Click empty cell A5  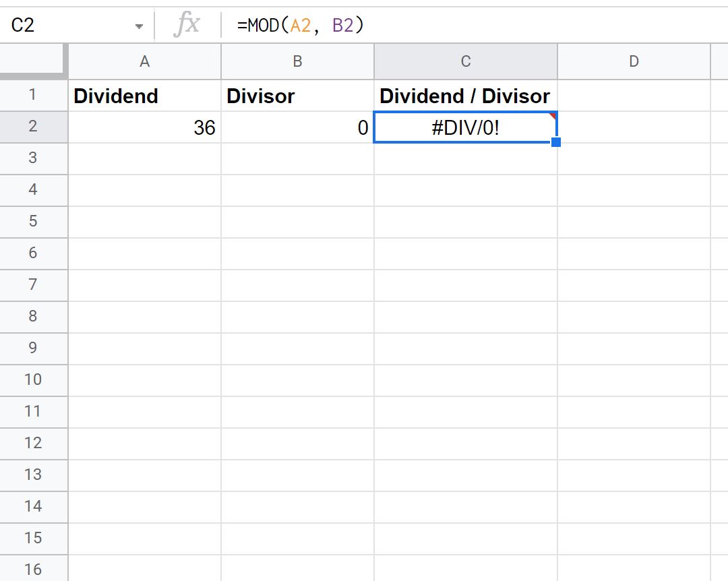pyautogui.click(x=144, y=222)
